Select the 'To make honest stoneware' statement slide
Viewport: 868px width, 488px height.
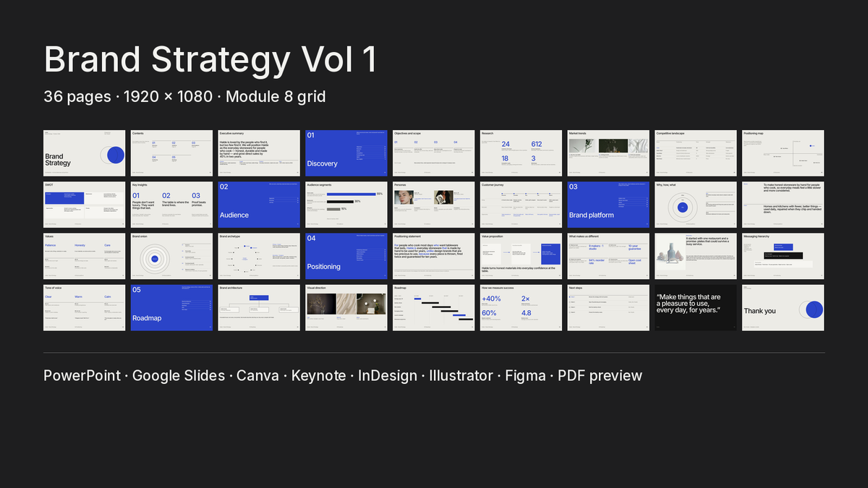click(x=783, y=205)
